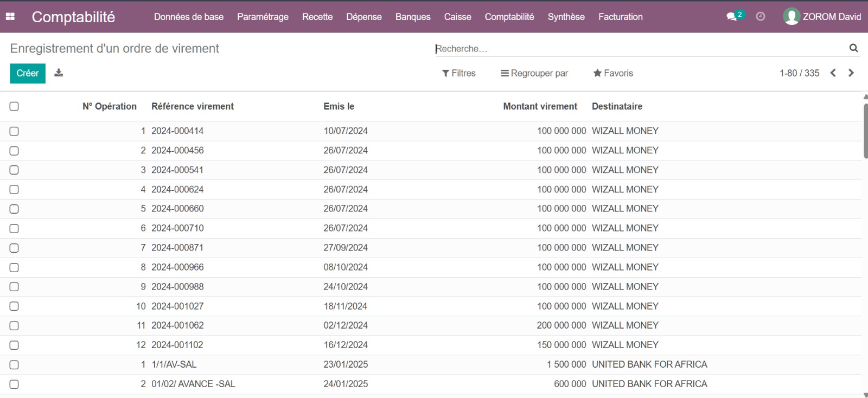The width and height of the screenshot is (868, 398).
Task: Expand the Favoris dropdown
Action: [613, 73]
